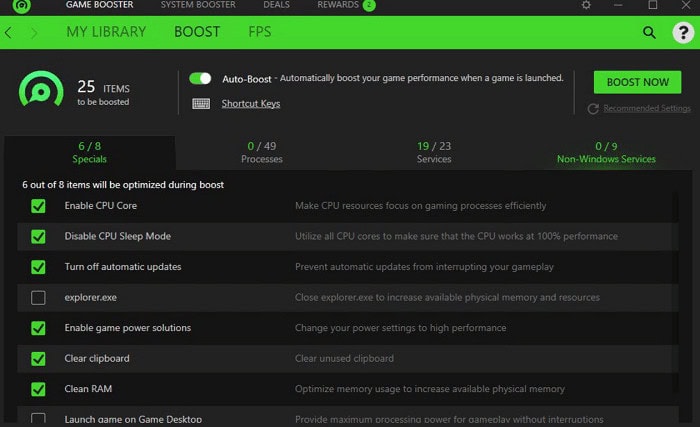700x427 pixels.
Task: Uncheck Clear clipboard option
Action: click(x=38, y=359)
